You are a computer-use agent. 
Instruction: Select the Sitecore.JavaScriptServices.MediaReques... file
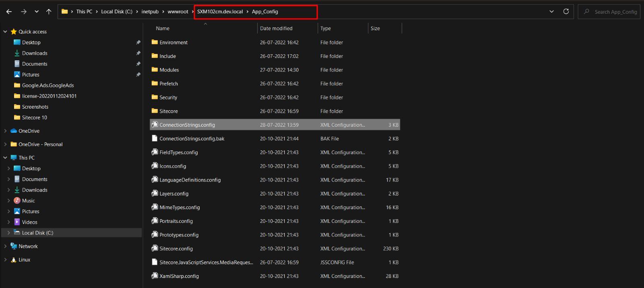[206, 262]
